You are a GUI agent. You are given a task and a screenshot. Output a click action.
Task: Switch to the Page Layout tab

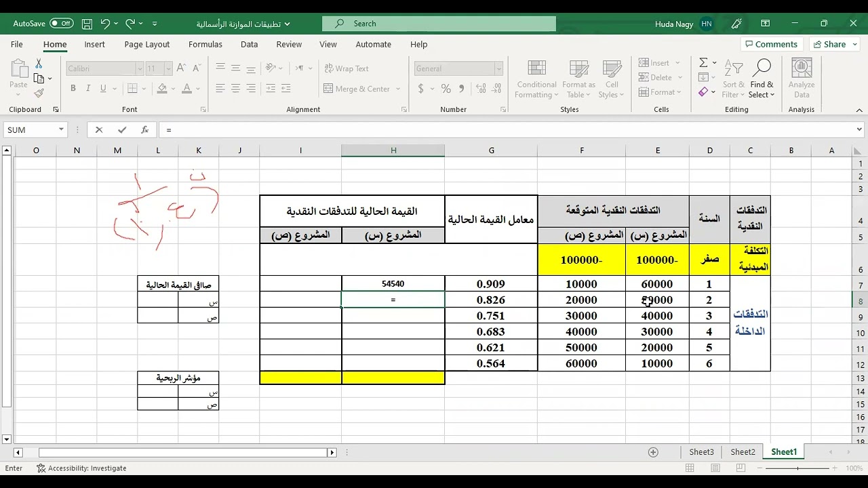tap(147, 44)
